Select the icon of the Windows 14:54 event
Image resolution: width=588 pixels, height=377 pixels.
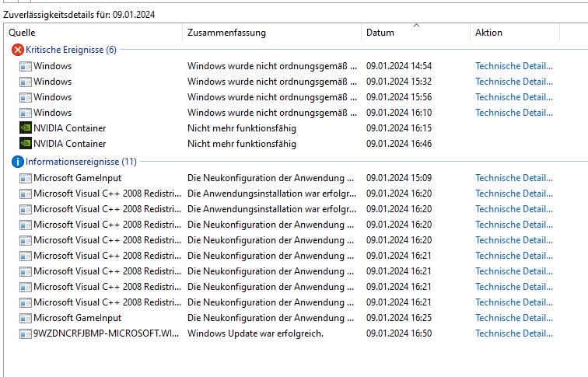click(26, 66)
